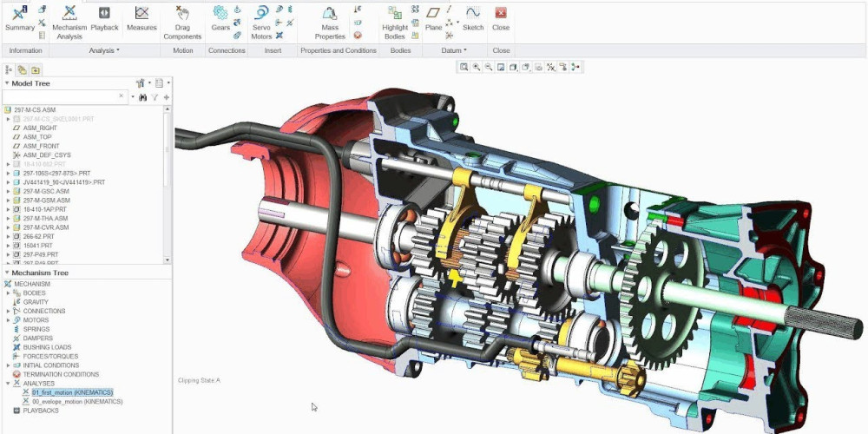Image resolution: width=868 pixels, height=434 pixels.
Task: Open Model Tree Settings dropdown
Action: (143, 83)
